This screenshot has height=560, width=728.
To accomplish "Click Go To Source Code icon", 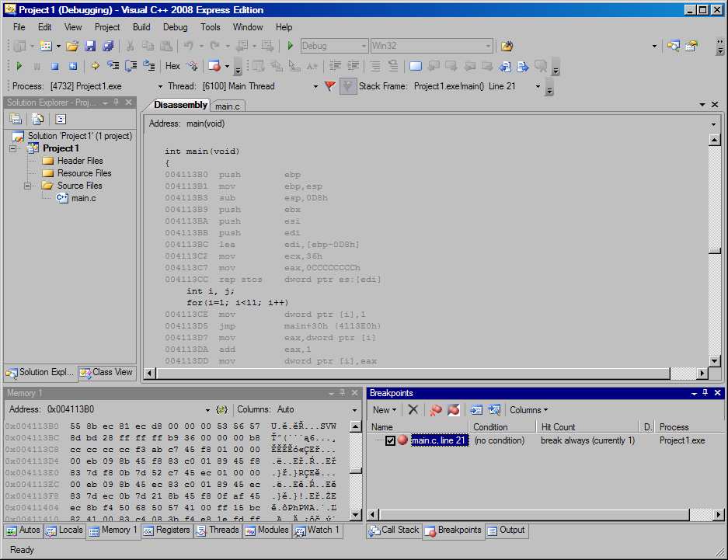I will tap(476, 409).
